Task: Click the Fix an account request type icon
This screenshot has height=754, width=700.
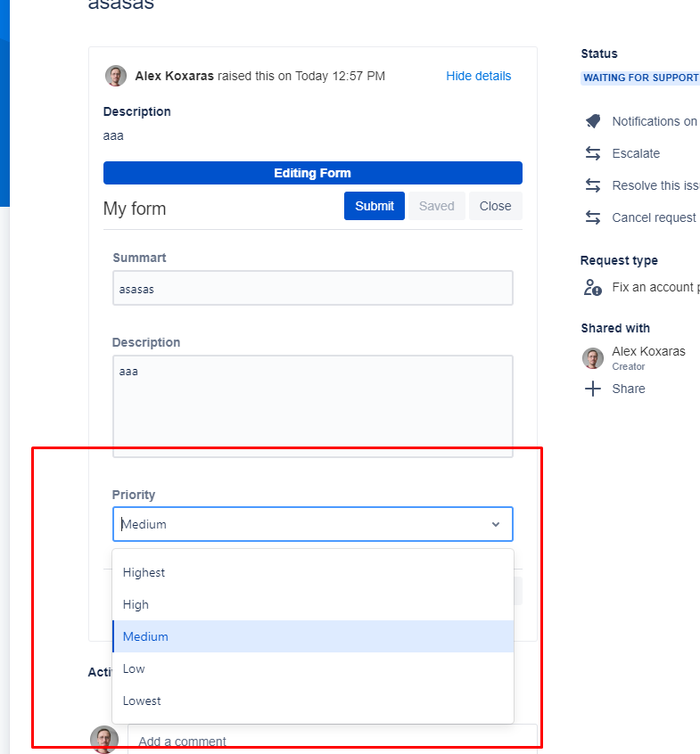Action: point(593,288)
